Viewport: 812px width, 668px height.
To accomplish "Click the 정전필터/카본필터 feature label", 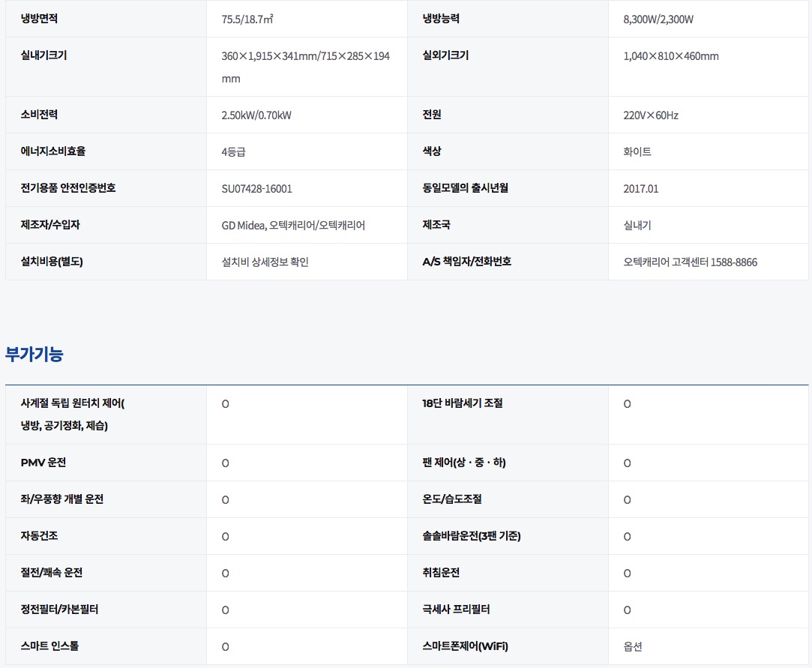I will tap(59, 610).
